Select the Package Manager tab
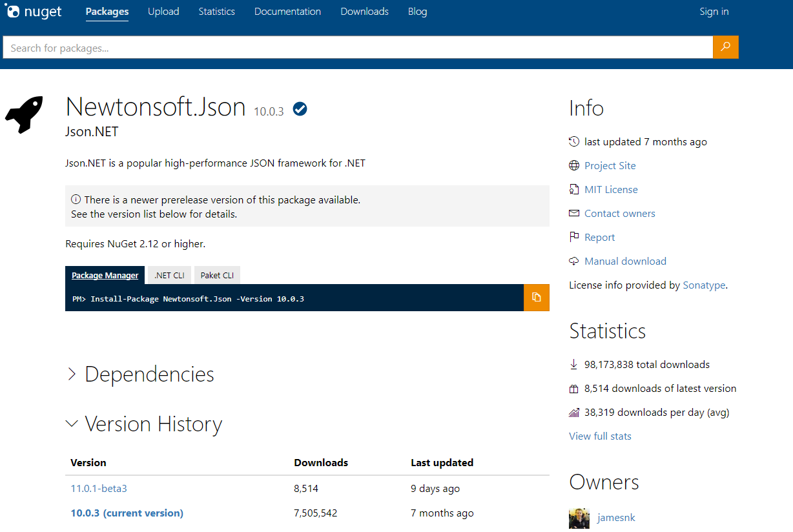 pyautogui.click(x=105, y=275)
